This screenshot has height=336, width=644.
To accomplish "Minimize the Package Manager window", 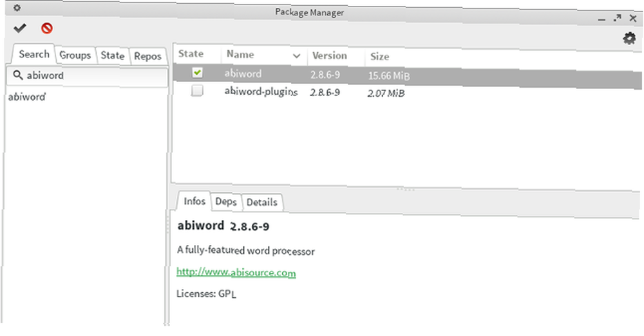I will 601,19.
